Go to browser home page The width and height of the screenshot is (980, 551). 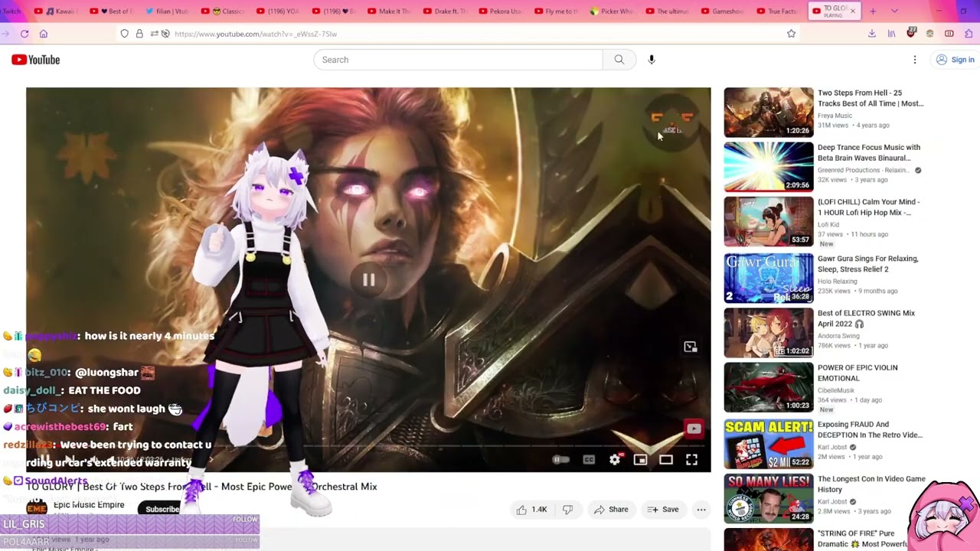click(x=44, y=34)
